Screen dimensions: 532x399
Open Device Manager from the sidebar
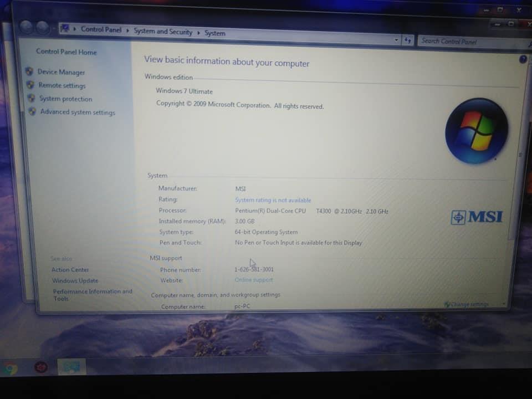(x=61, y=72)
